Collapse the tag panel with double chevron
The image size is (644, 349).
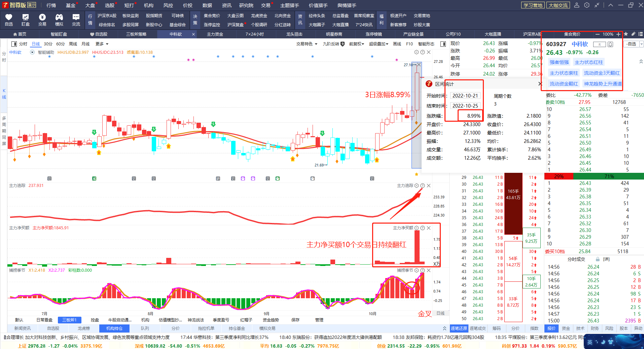click(641, 62)
